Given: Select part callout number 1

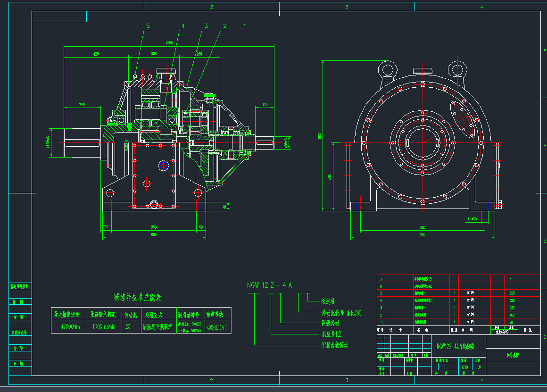Looking at the screenshot, I should tap(244, 26).
